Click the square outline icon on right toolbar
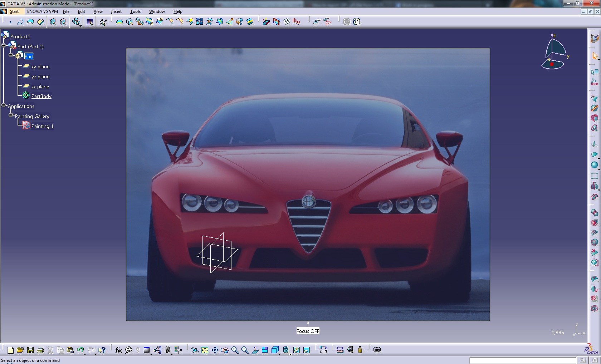Viewport: 601px width, 364px height. [595, 176]
